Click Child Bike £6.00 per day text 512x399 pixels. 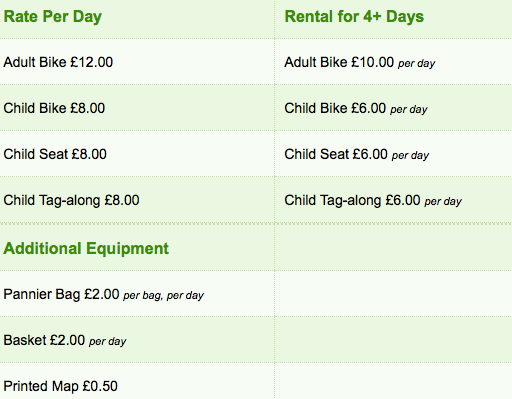(356, 108)
